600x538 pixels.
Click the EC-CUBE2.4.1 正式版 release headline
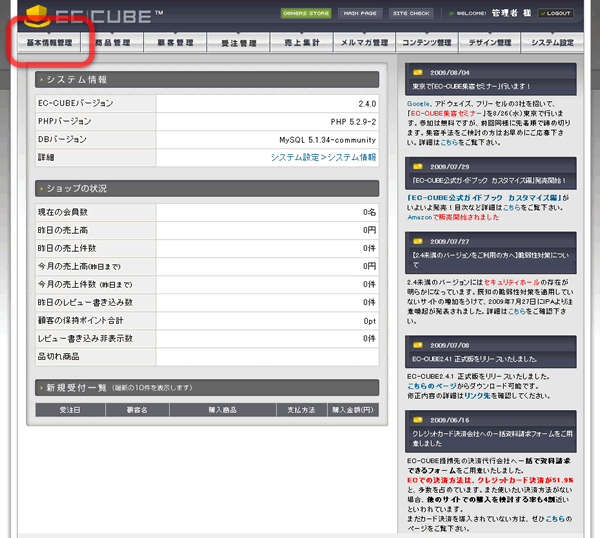(x=474, y=359)
